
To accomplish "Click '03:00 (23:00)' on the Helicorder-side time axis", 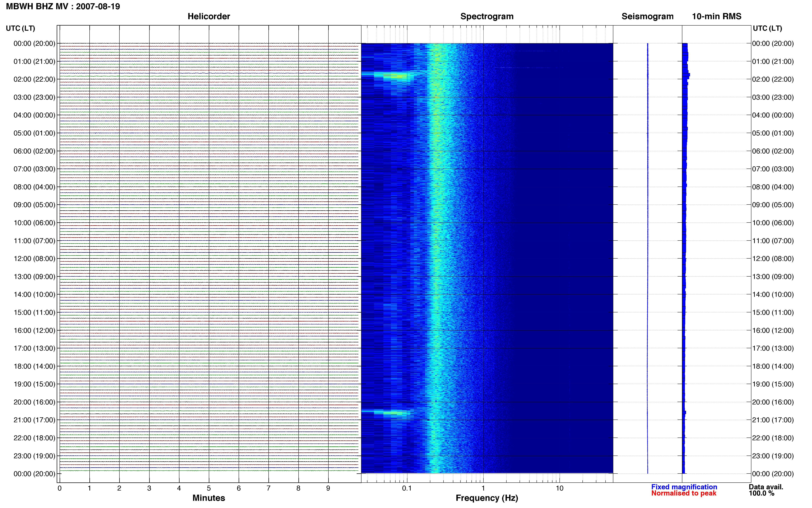I will [34, 97].
